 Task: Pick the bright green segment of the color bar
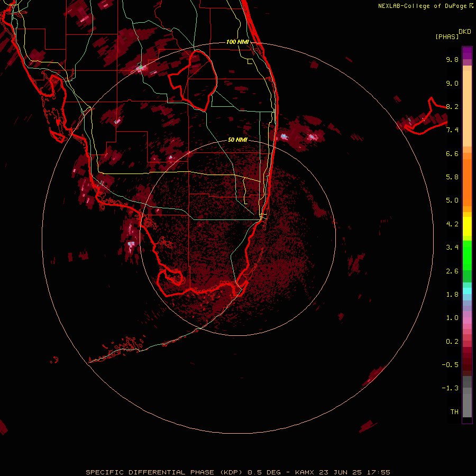point(467,255)
